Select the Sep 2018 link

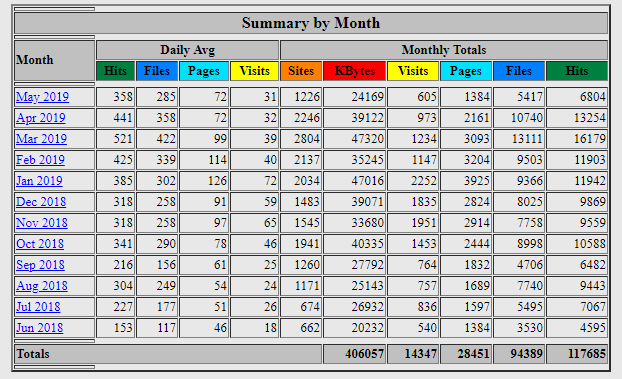coord(40,265)
